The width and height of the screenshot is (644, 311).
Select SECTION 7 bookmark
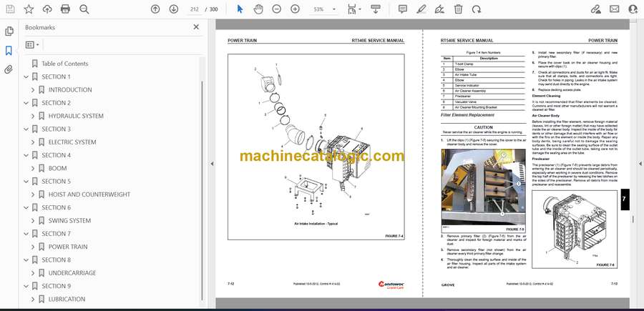[57, 234]
